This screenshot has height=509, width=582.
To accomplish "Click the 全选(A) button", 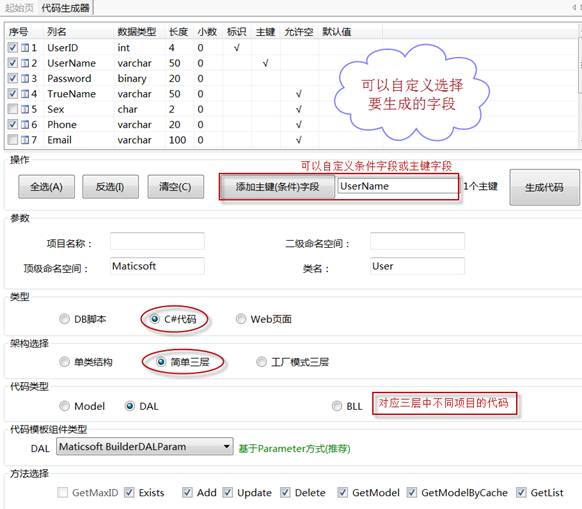I will tap(46, 187).
